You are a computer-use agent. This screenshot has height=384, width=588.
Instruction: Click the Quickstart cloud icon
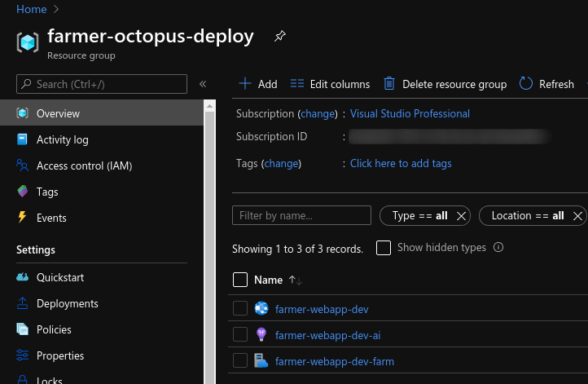pos(23,277)
